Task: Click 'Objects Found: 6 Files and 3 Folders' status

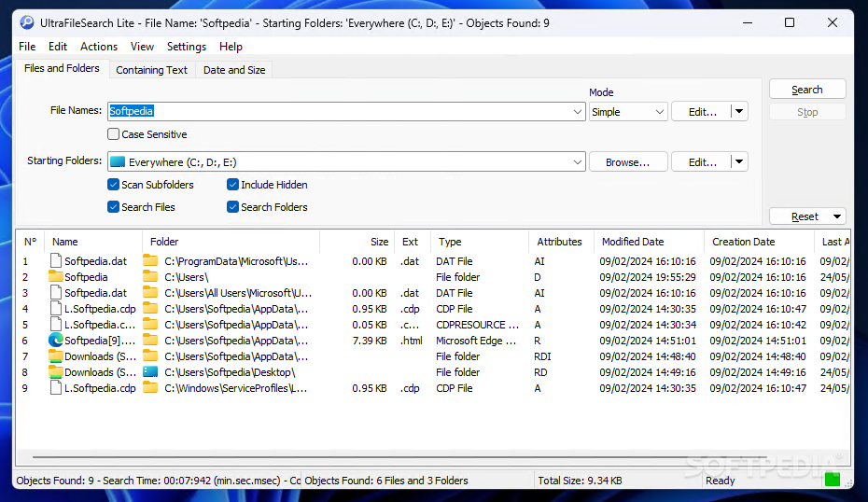Action: point(386,481)
